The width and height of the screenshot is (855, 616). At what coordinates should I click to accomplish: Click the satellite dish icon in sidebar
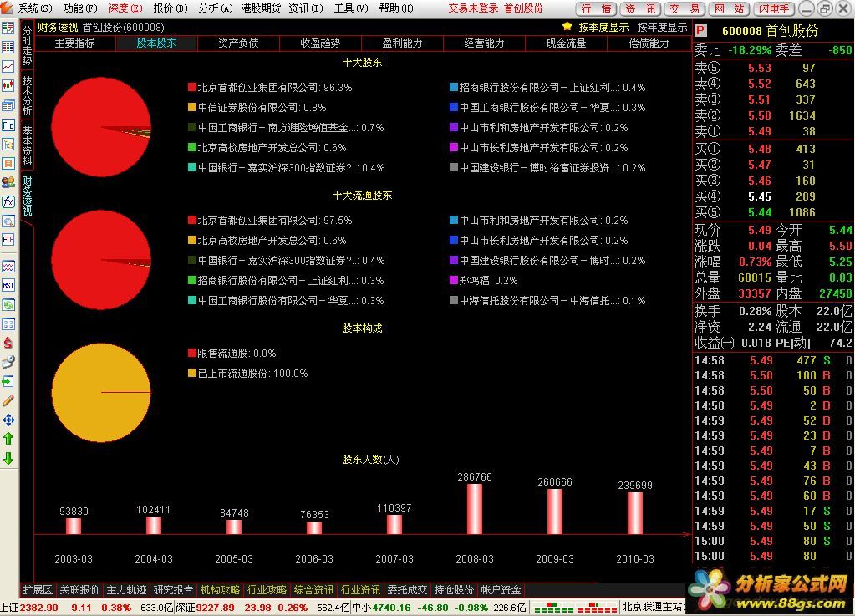coord(8,362)
